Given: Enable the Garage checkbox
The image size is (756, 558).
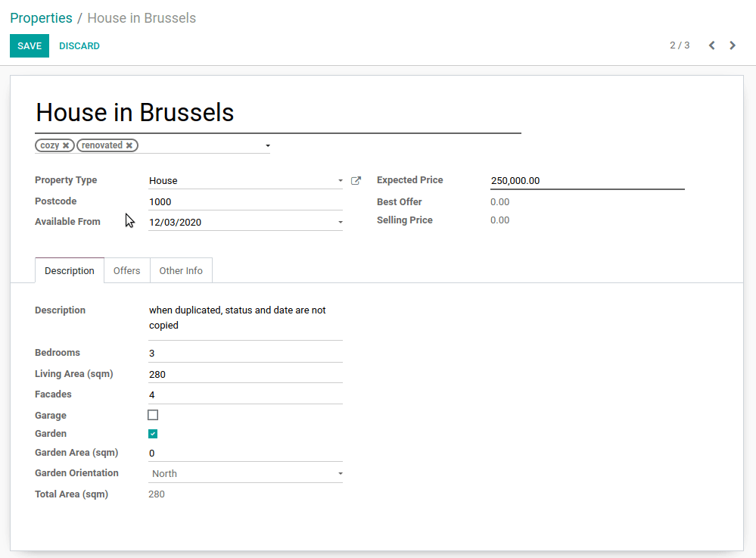Looking at the screenshot, I should [153, 415].
